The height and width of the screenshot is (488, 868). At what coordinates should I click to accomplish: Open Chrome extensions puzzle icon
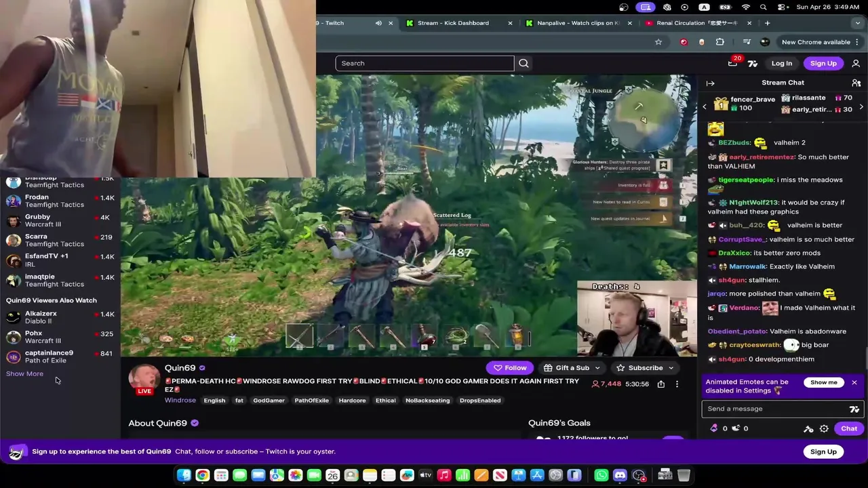(x=720, y=42)
